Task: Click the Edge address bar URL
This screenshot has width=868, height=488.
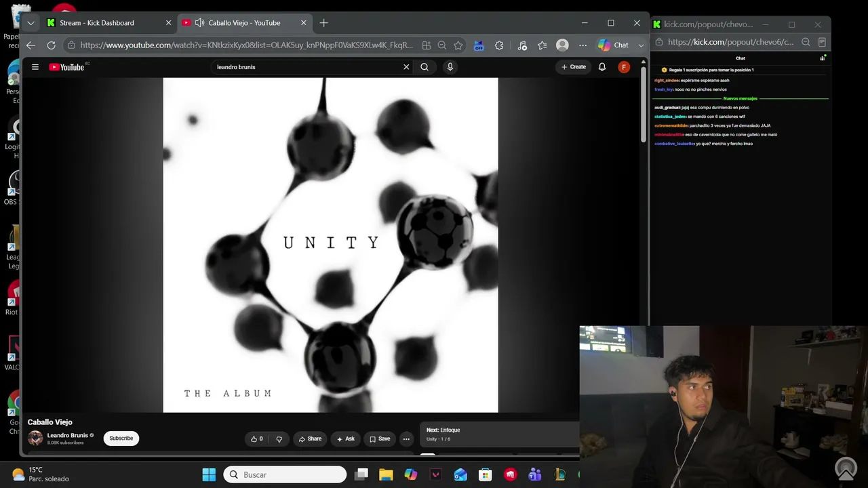Action: coord(246,45)
